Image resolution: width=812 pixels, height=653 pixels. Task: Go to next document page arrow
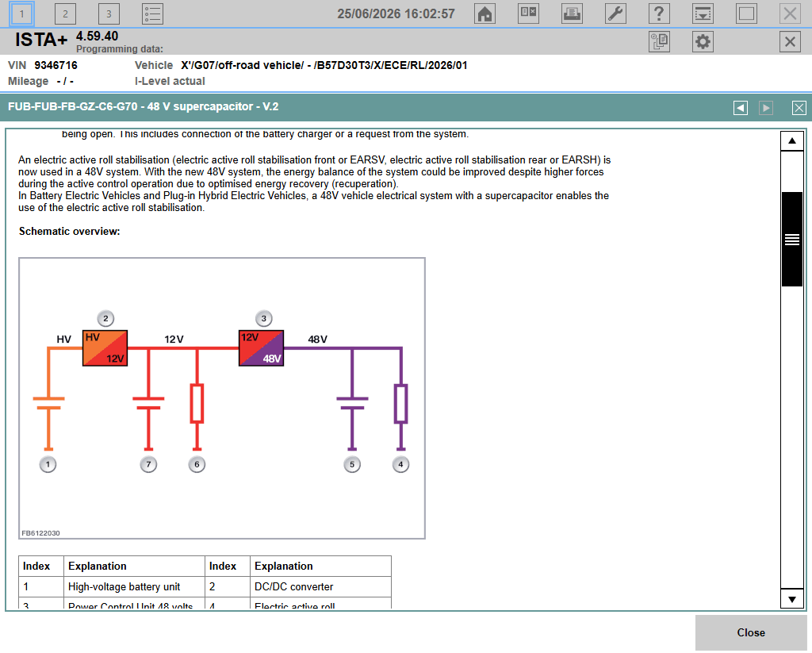coord(766,108)
